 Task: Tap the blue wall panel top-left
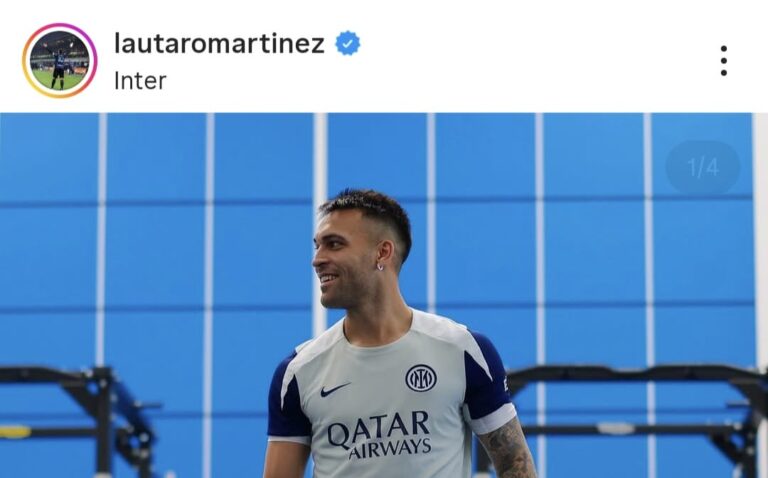tap(48, 157)
